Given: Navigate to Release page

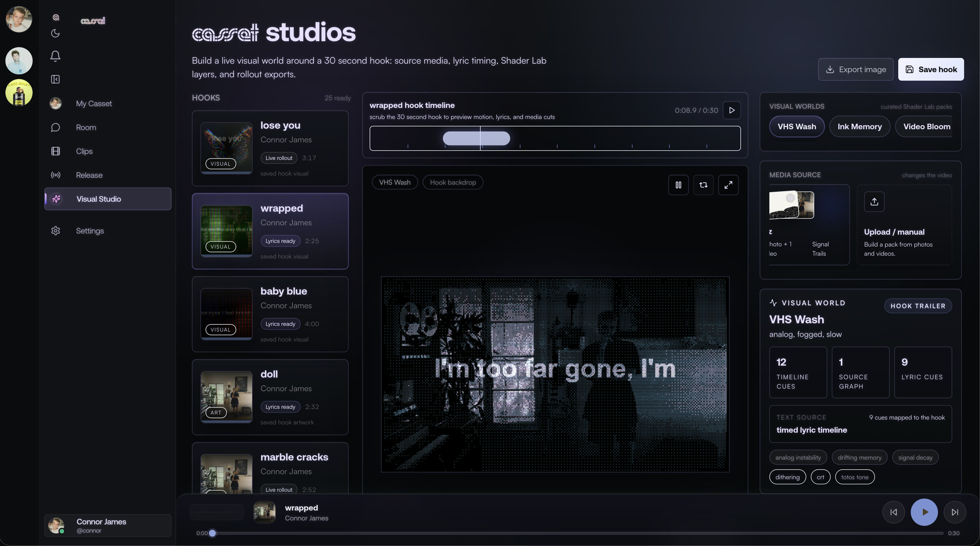Looking at the screenshot, I should tap(108, 175).
